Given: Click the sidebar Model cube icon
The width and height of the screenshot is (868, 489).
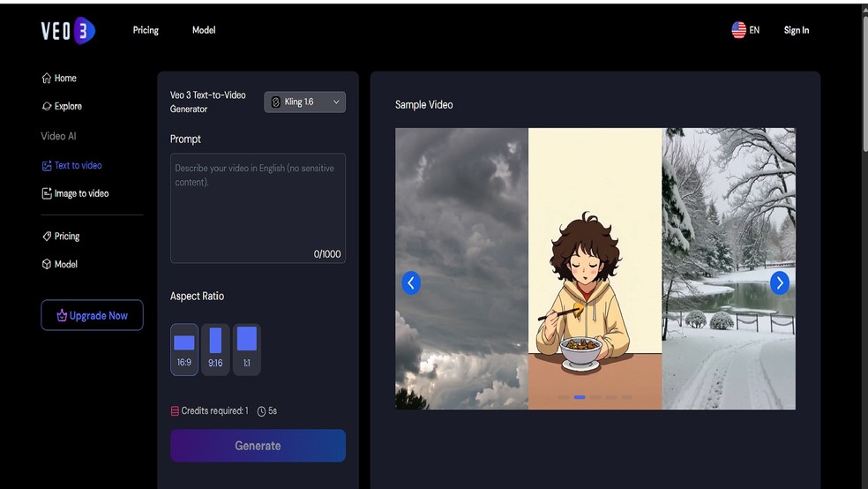Looking at the screenshot, I should point(47,264).
